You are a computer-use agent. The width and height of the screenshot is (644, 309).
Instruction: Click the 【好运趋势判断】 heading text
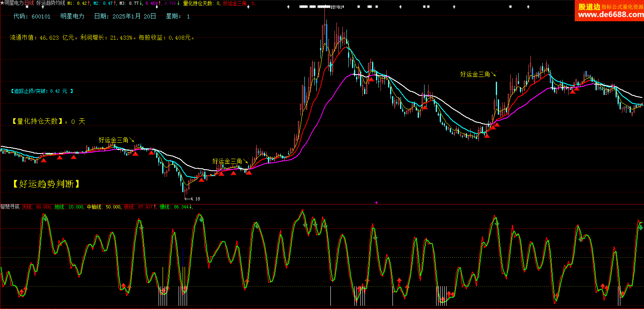point(46,184)
